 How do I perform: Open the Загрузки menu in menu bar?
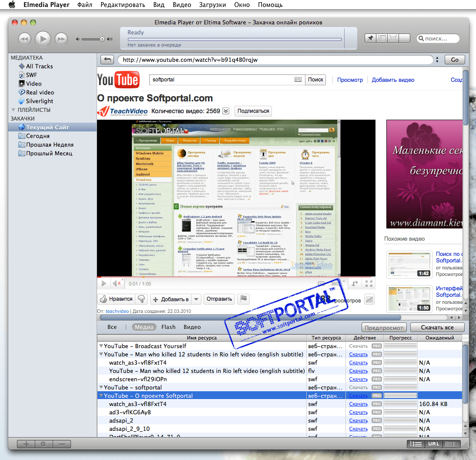pyautogui.click(x=212, y=5)
